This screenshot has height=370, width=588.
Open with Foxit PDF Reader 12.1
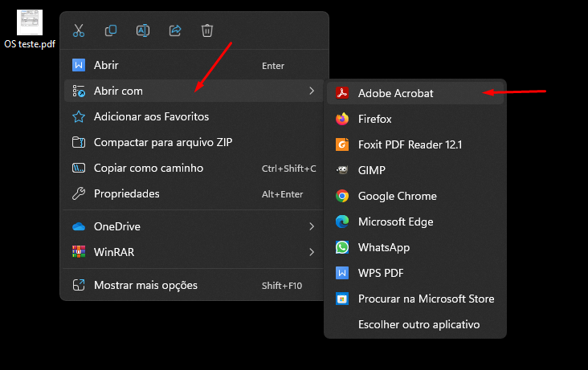tap(415, 144)
